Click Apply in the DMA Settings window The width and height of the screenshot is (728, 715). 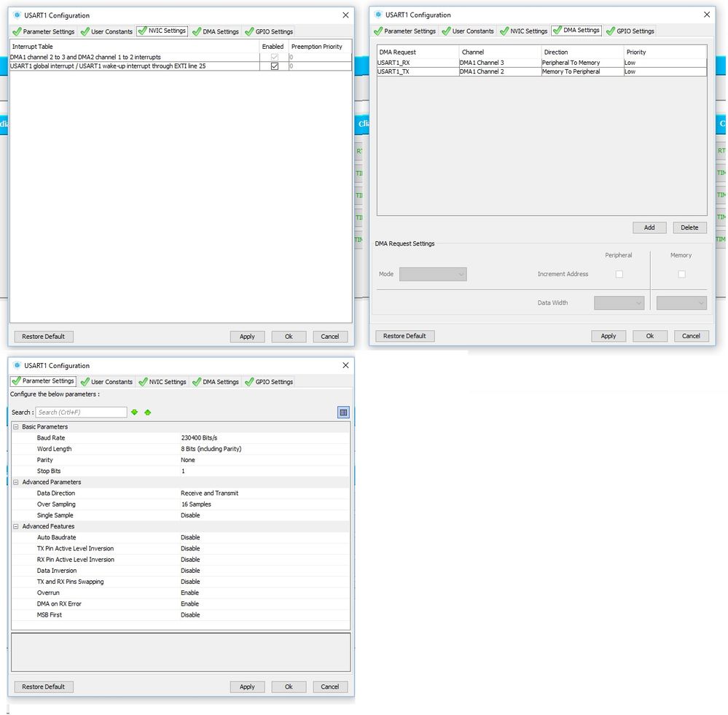(x=608, y=336)
